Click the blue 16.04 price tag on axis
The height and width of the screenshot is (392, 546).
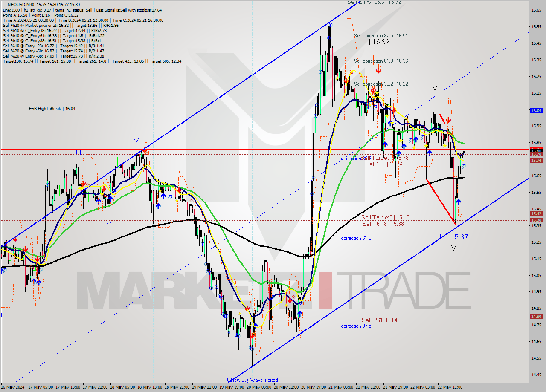(x=536, y=110)
